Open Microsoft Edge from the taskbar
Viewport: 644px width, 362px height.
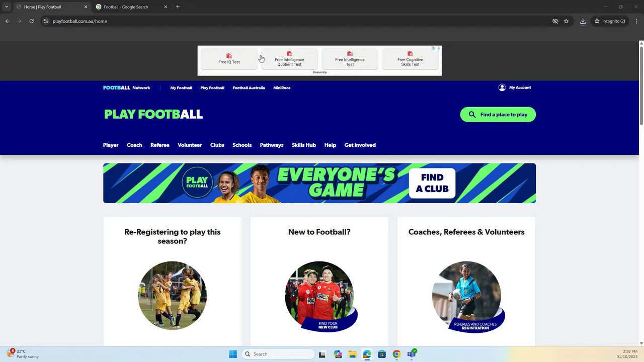point(367,354)
